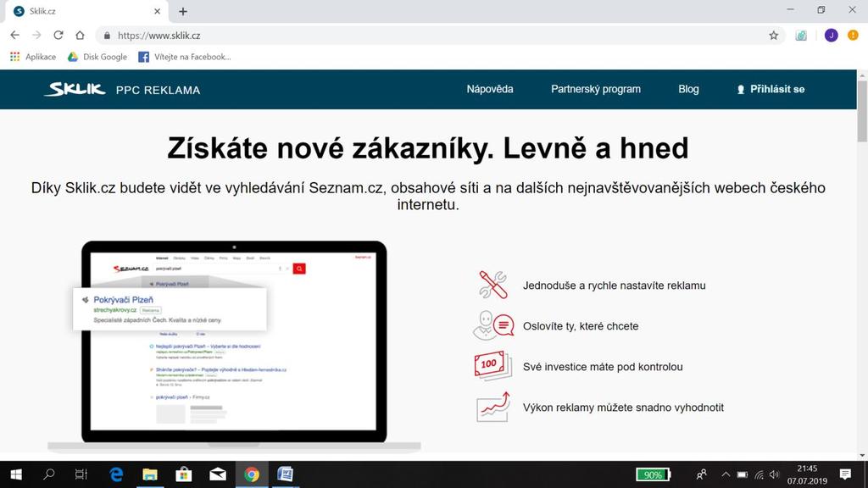Open the Windows Start menu
This screenshot has height=488, width=868.
point(16,474)
